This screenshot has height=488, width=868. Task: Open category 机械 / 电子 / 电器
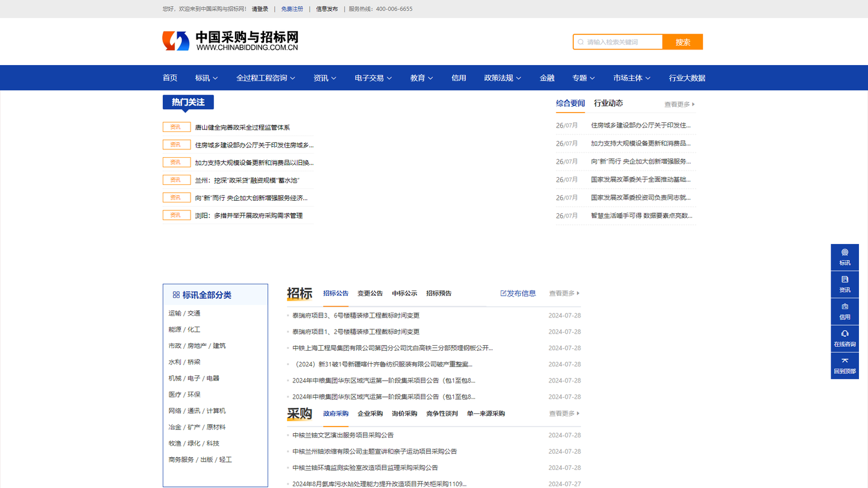pyautogui.click(x=194, y=378)
